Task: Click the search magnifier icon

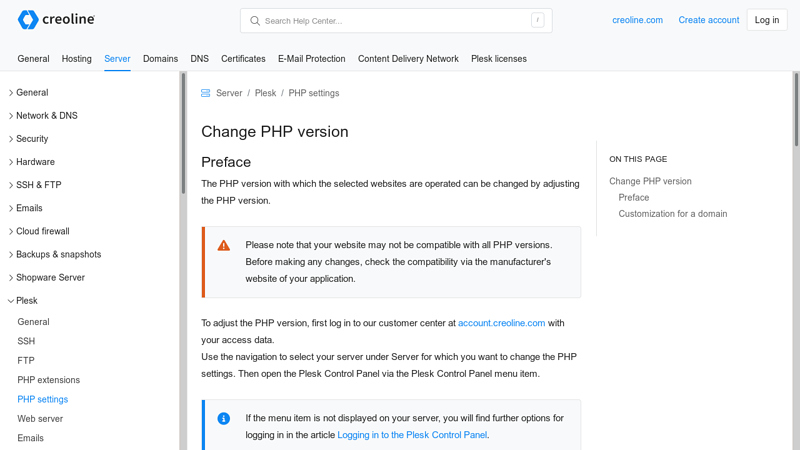Action: (255, 21)
